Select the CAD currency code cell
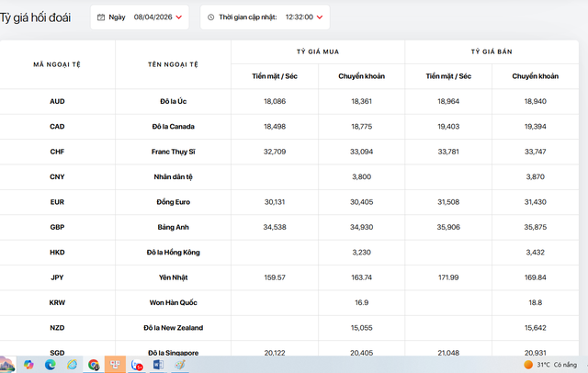 tap(57, 127)
